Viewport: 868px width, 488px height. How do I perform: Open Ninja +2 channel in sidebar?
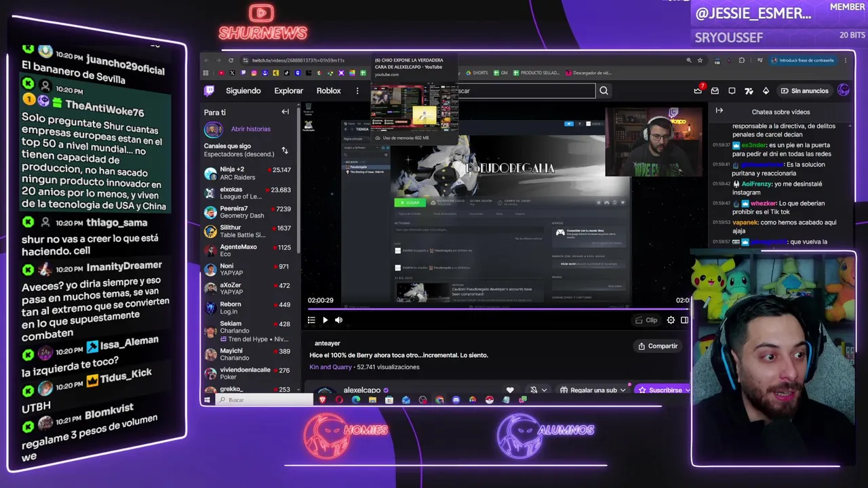(248, 174)
